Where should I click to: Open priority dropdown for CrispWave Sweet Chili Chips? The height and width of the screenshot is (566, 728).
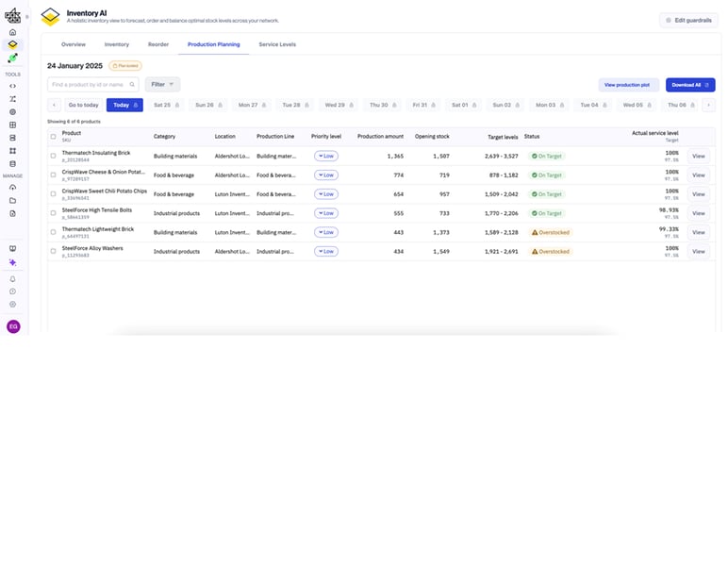[x=326, y=194]
